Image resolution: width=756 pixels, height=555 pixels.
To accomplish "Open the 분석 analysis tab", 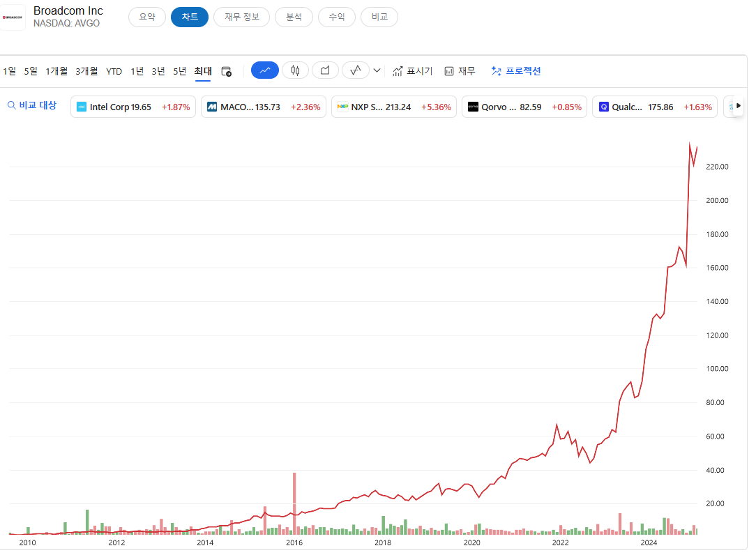I will click(294, 17).
